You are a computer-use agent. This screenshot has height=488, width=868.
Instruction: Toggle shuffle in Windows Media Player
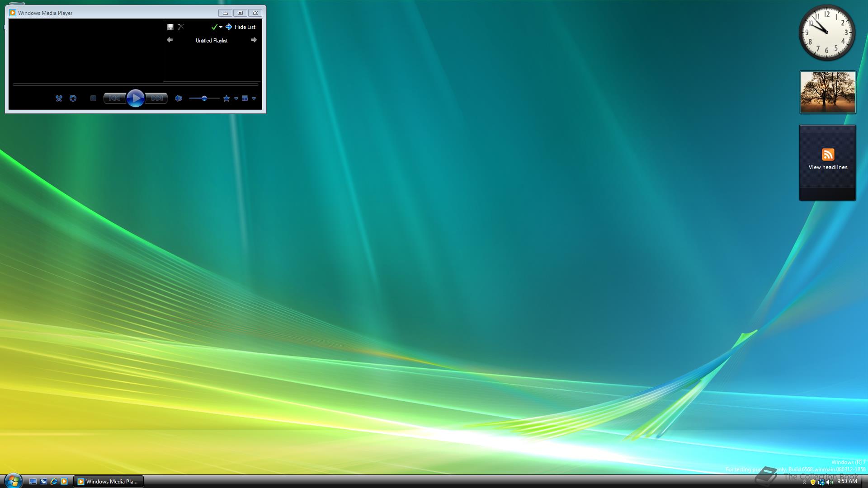pyautogui.click(x=59, y=98)
